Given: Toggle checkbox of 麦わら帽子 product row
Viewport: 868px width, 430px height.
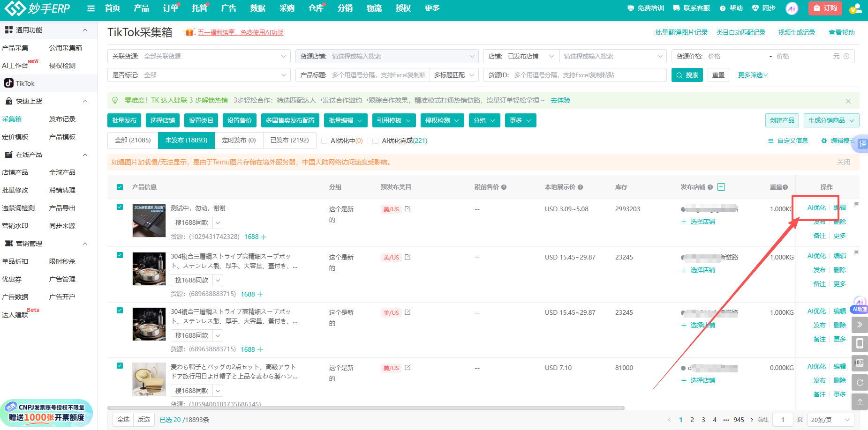Looking at the screenshot, I should (x=120, y=365).
